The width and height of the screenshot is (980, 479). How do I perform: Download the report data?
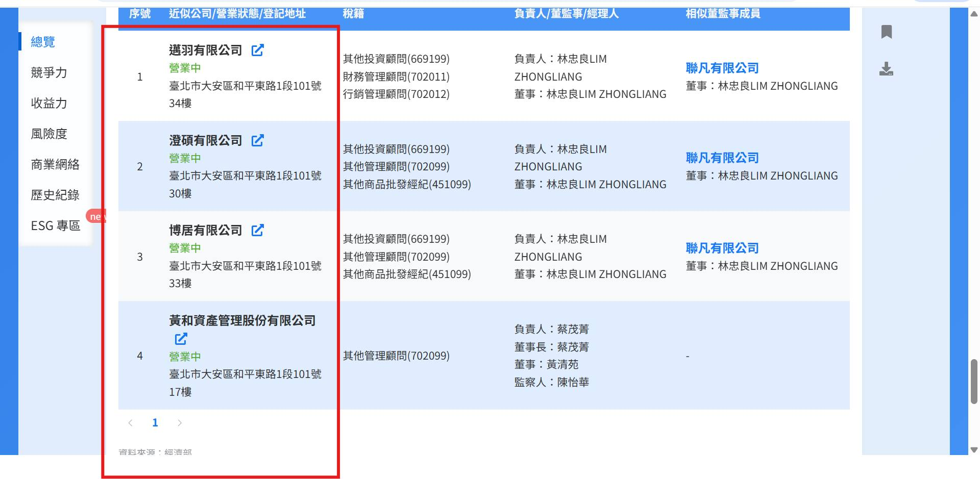tap(887, 69)
